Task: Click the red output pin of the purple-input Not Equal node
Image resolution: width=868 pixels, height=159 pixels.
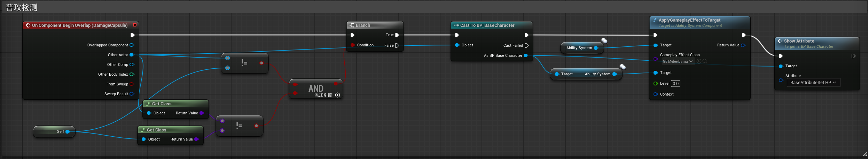Action: pos(256,126)
